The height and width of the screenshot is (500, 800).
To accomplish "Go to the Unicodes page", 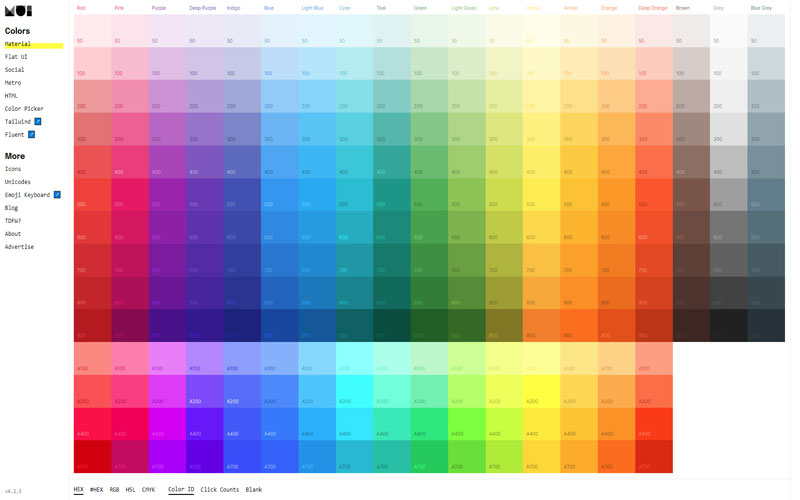I will click(18, 182).
